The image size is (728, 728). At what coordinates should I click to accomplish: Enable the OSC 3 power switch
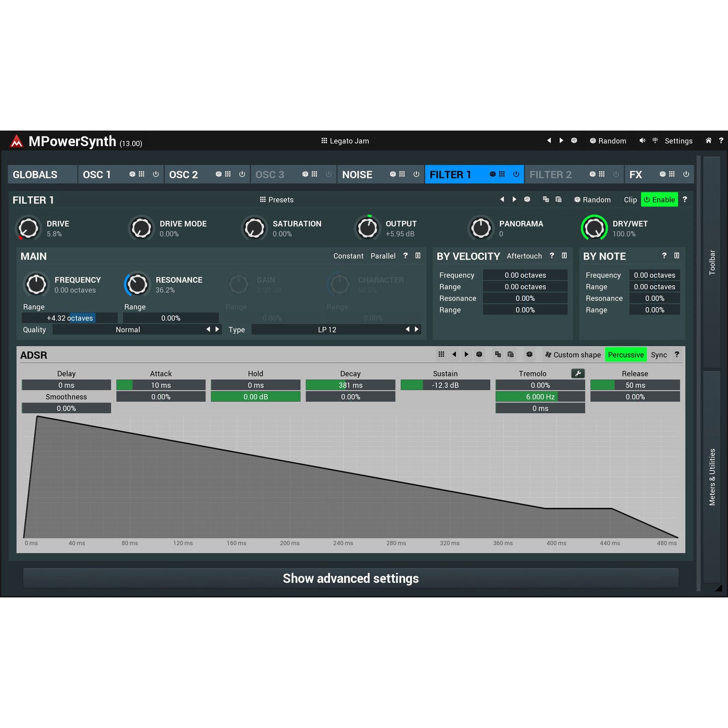coord(328,174)
